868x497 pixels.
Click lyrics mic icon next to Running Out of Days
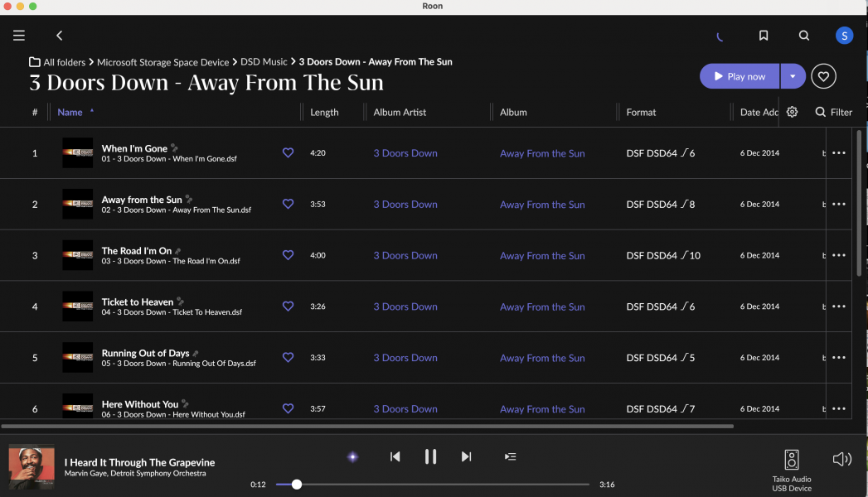click(196, 353)
